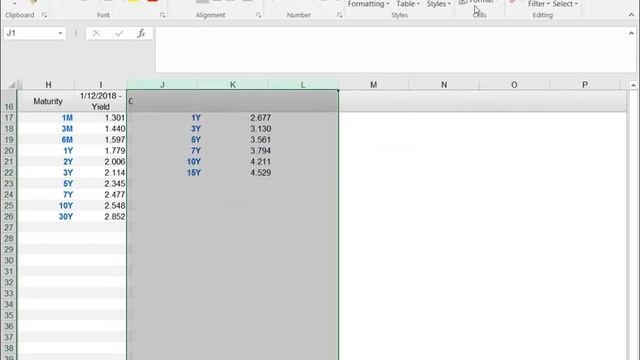Open the Font settings dialog launcher
Screen dimensions: 640x360
(x=162, y=15)
